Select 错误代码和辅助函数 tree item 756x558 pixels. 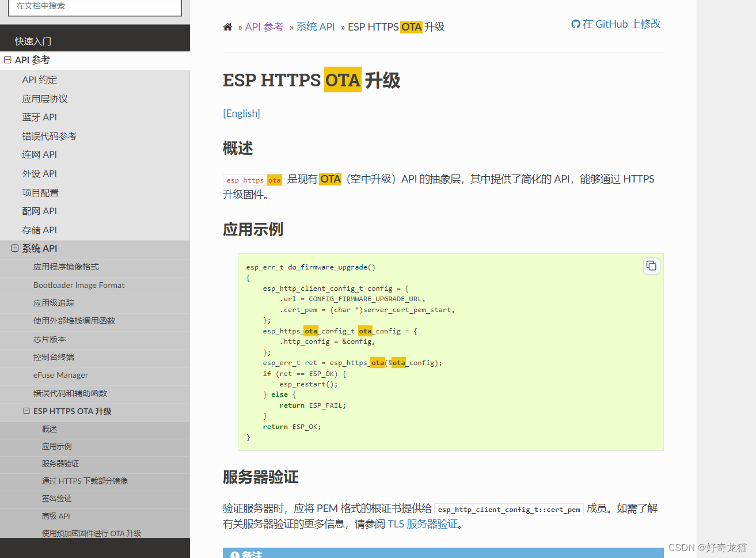click(x=70, y=393)
